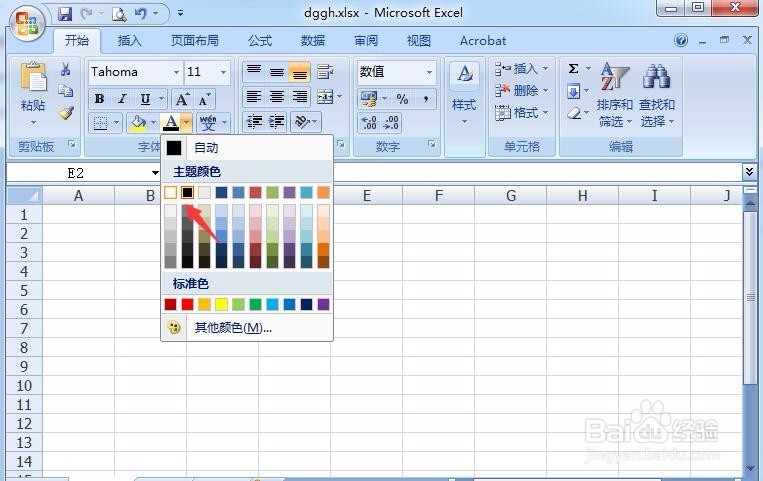
Task: Increase decimal places
Action: (x=369, y=122)
